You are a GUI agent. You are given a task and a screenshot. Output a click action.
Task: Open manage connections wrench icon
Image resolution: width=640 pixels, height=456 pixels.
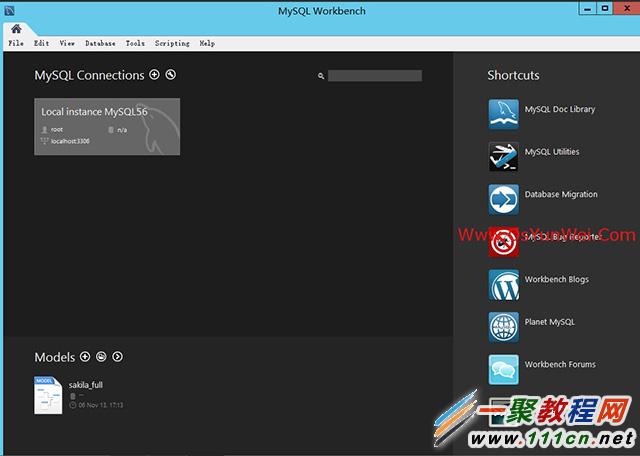tap(171, 75)
